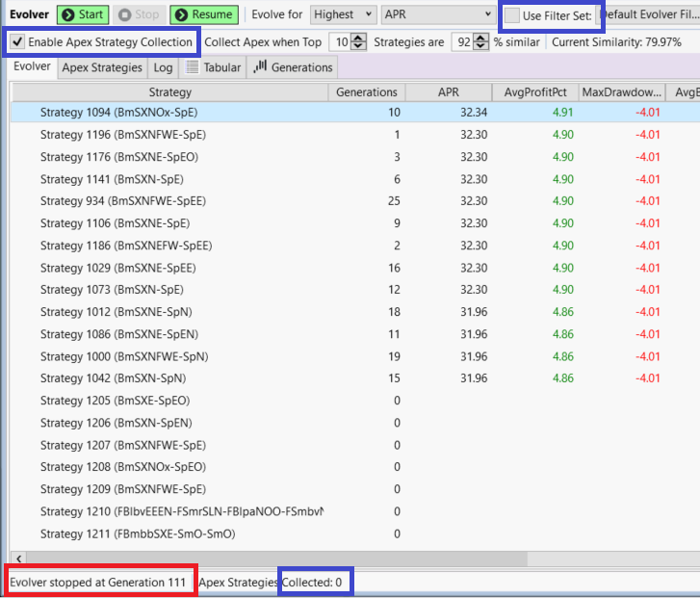Open the Log tab
This screenshot has height=598, width=700.
[164, 67]
